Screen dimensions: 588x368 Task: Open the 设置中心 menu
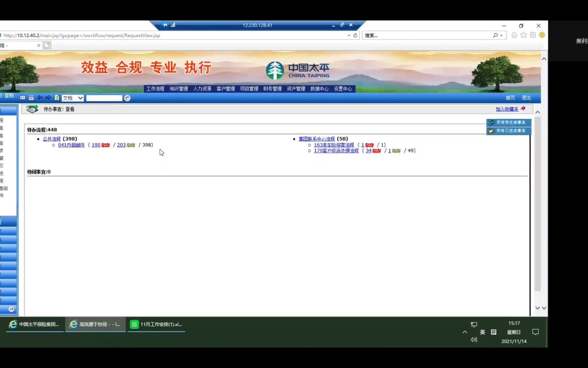tap(343, 89)
